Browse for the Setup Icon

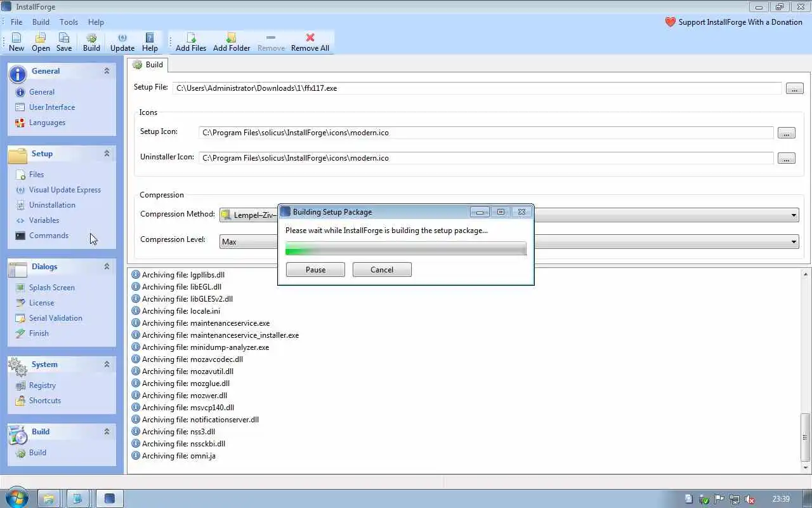(x=786, y=133)
